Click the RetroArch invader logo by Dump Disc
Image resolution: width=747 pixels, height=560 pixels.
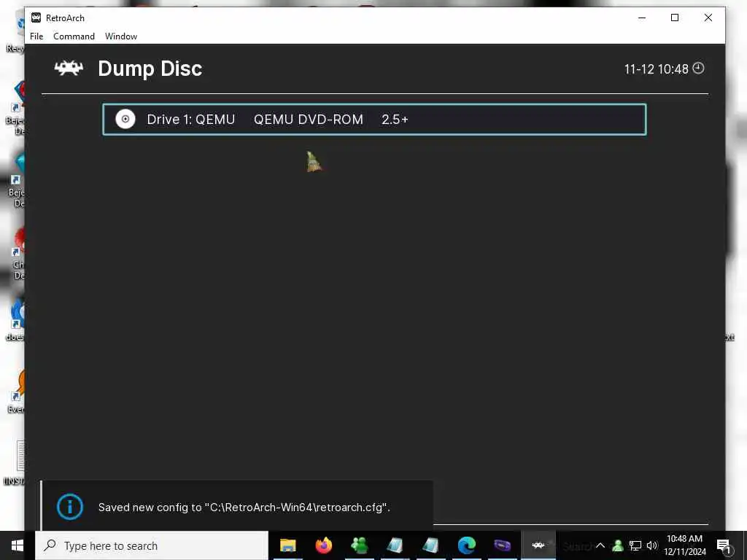pos(69,68)
